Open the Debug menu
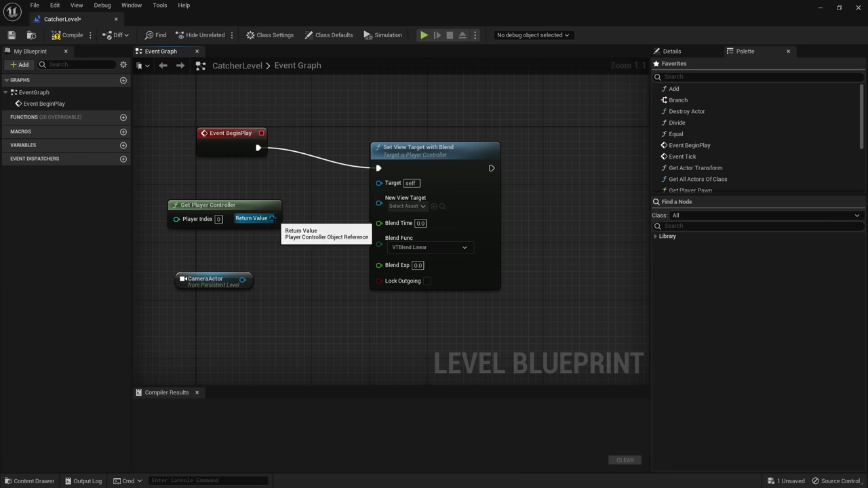The width and height of the screenshot is (868, 488). pyautogui.click(x=102, y=5)
